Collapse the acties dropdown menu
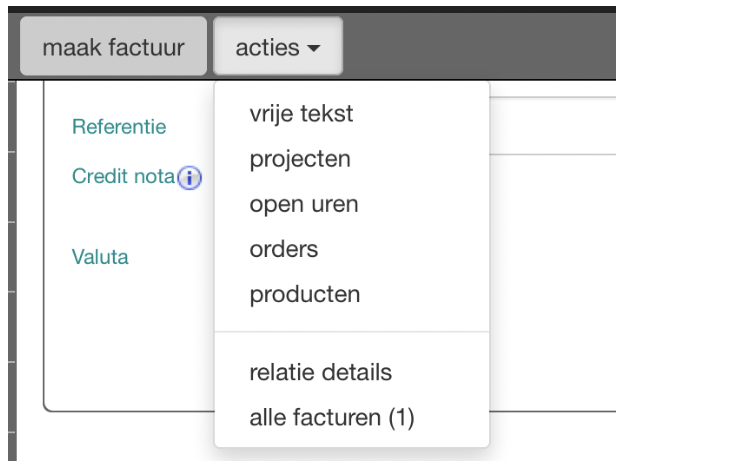Viewport: 740px width, 470px height. point(277,47)
